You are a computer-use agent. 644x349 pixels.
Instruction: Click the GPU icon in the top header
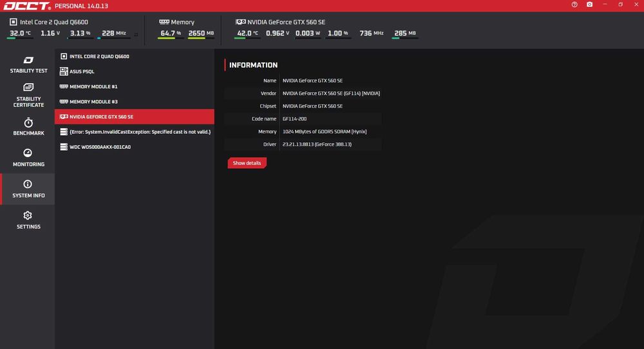click(x=241, y=22)
